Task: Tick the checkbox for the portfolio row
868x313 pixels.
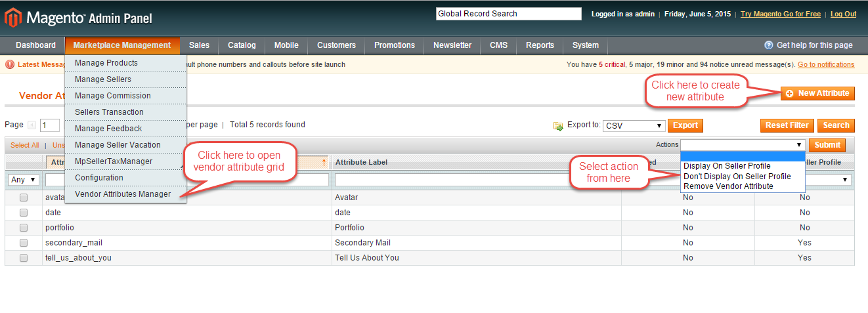Action: tap(24, 228)
